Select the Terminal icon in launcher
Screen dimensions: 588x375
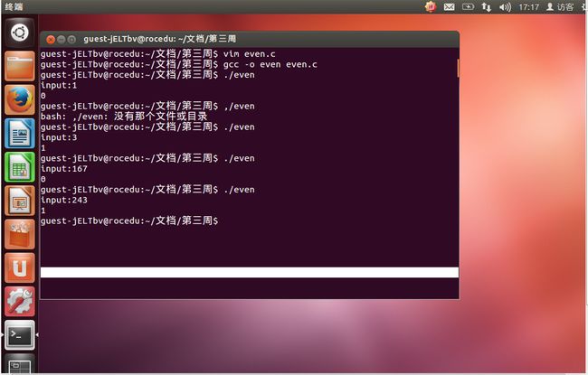pos(20,335)
